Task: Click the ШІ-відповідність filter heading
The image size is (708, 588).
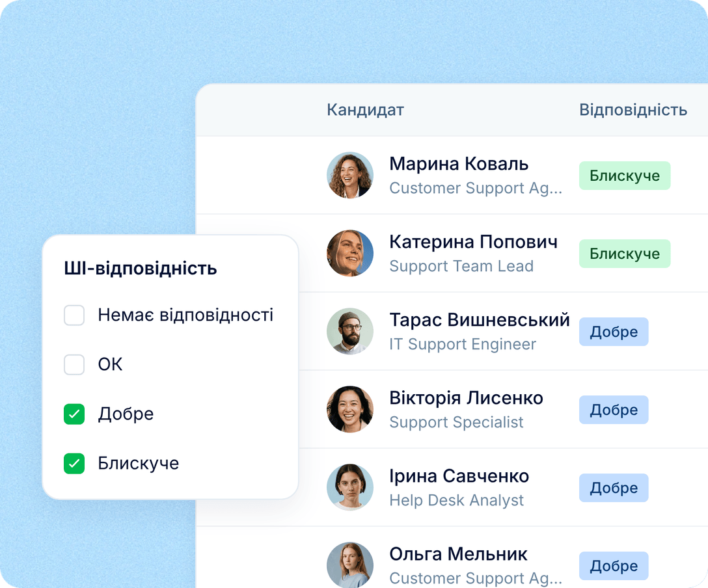Action: point(141,268)
